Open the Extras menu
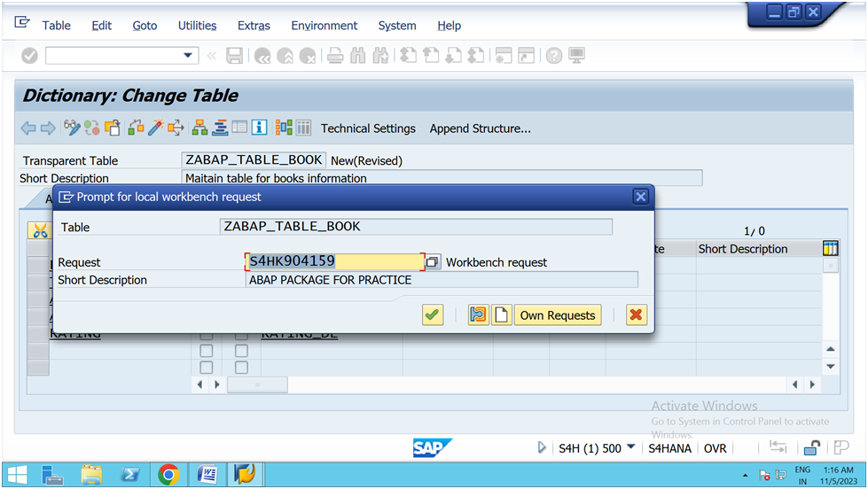The width and height of the screenshot is (868, 489). (254, 26)
